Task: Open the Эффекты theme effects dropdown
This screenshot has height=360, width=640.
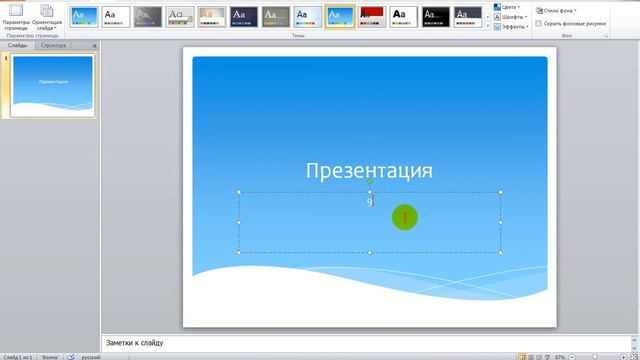Action: tap(511, 27)
